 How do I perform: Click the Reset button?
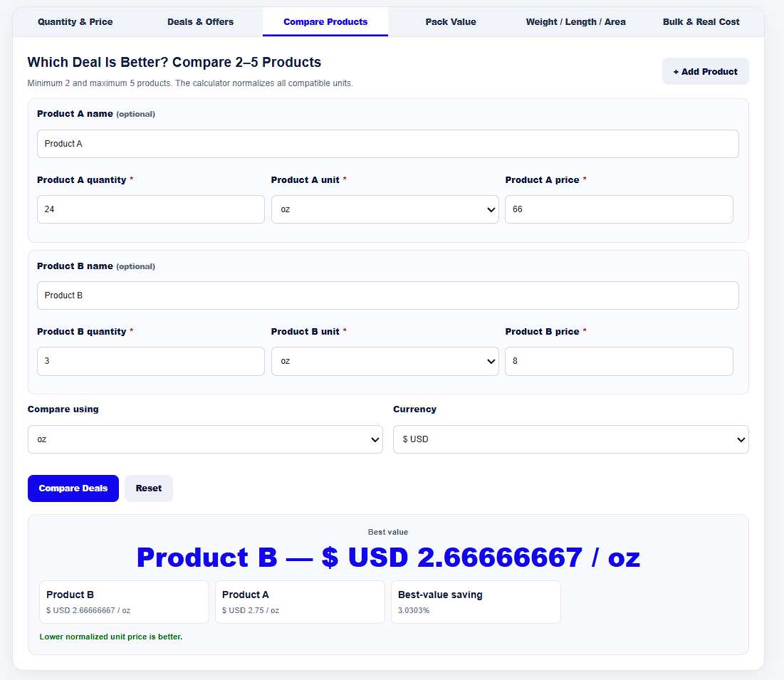coord(149,488)
